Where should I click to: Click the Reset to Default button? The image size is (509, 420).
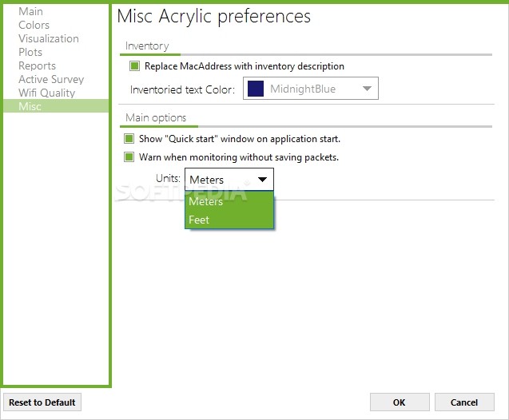42,402
